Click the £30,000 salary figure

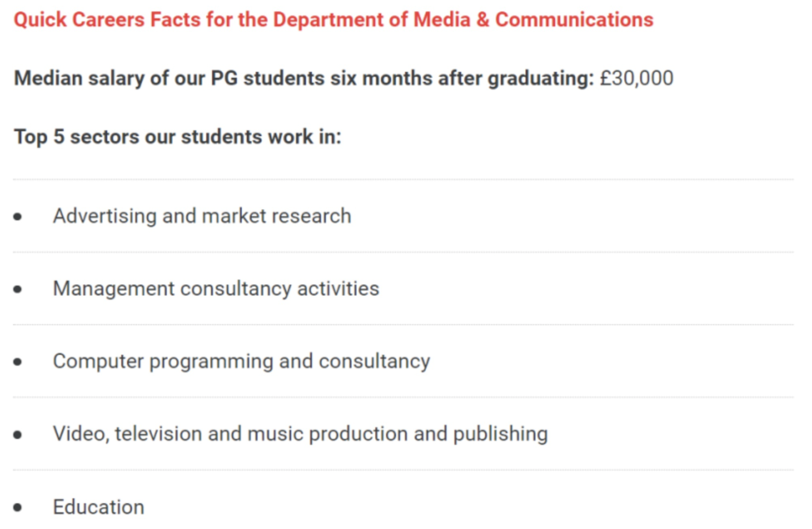pyautogui.click(x=636, y=78)
